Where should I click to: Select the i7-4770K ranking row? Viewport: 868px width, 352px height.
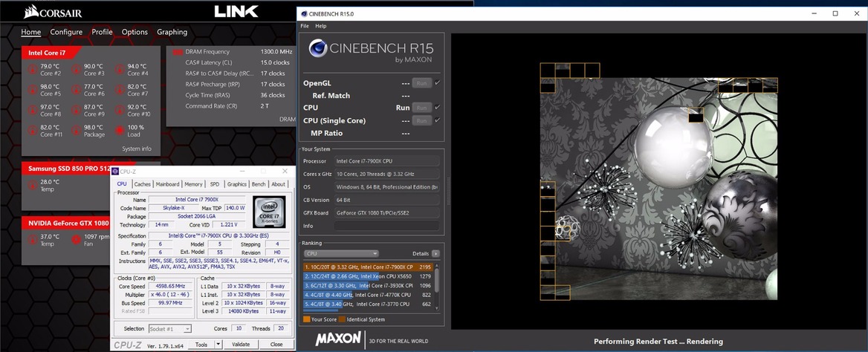tap(368, 295)
